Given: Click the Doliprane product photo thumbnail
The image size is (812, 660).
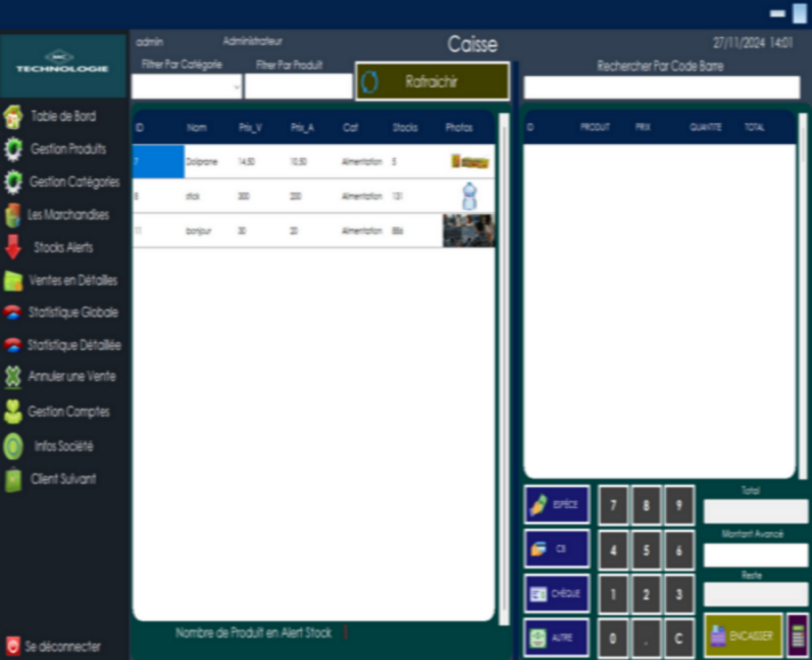Looking at the screenshot, I should click(x=469, y=162).
